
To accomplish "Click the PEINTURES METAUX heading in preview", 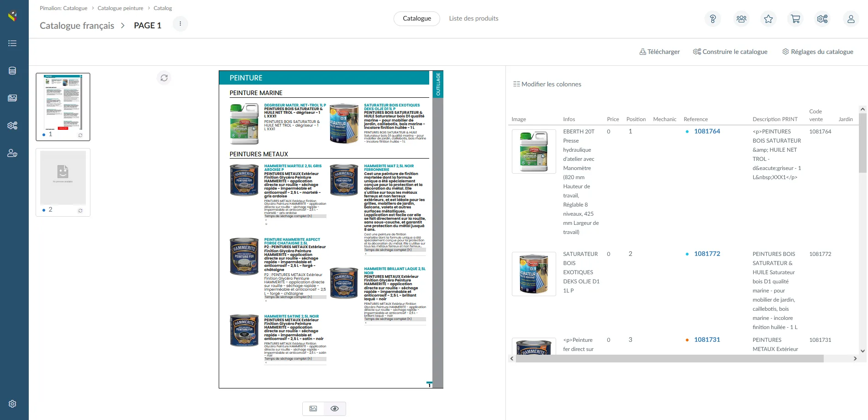I will [x=259, y=154].
